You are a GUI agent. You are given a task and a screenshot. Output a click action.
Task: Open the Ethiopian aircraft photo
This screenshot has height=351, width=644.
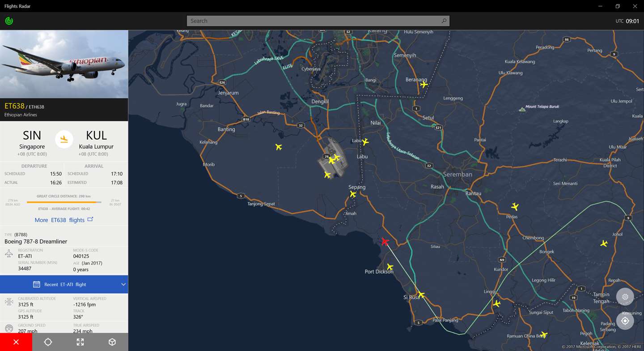click(x=64, y=64)
